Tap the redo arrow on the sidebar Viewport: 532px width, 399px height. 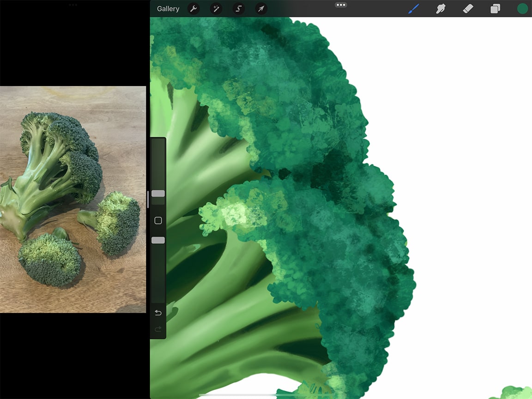click(157, 329)
